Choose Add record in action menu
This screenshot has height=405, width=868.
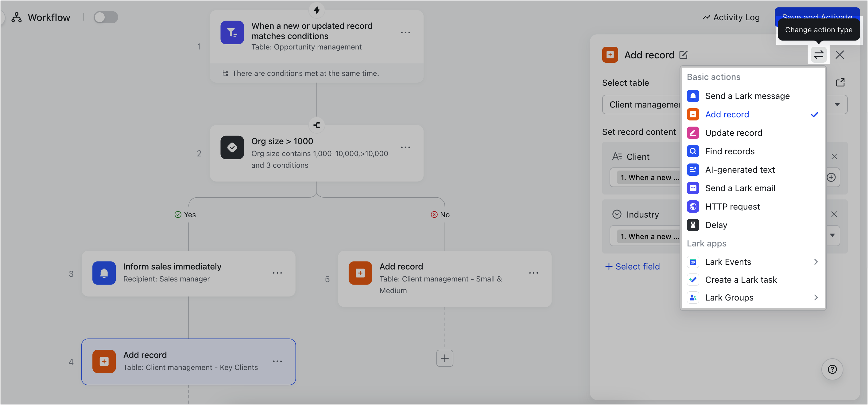pos(753,114)
